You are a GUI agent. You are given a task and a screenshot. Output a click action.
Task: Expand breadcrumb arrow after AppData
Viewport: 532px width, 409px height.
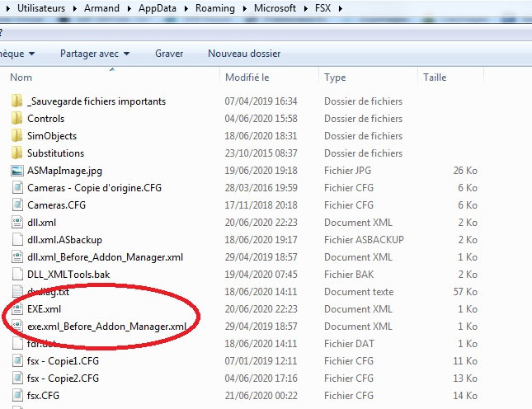186,8
